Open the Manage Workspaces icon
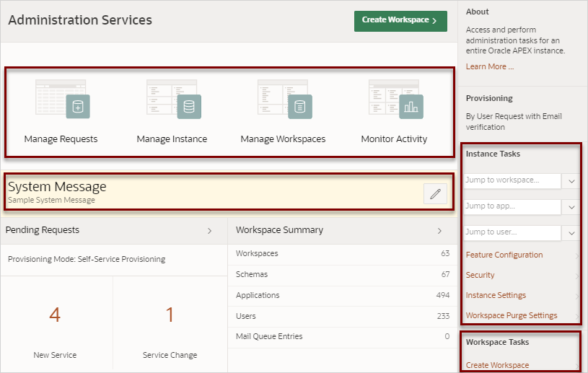 (x=284, y=100)
